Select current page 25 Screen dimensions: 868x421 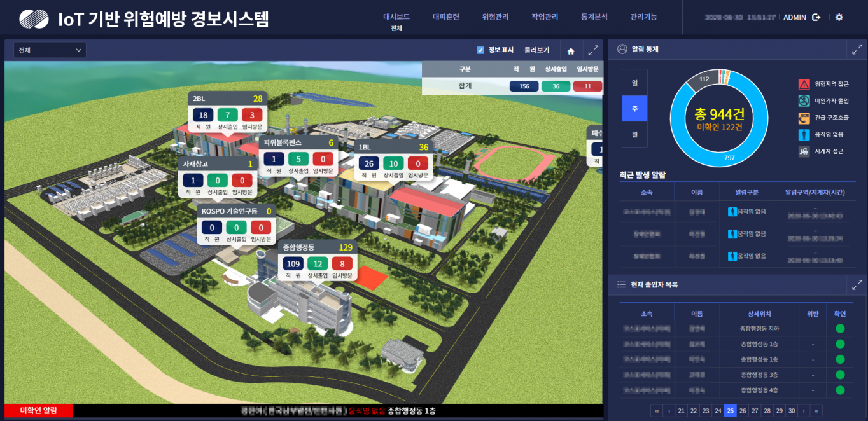pos(730,411)
